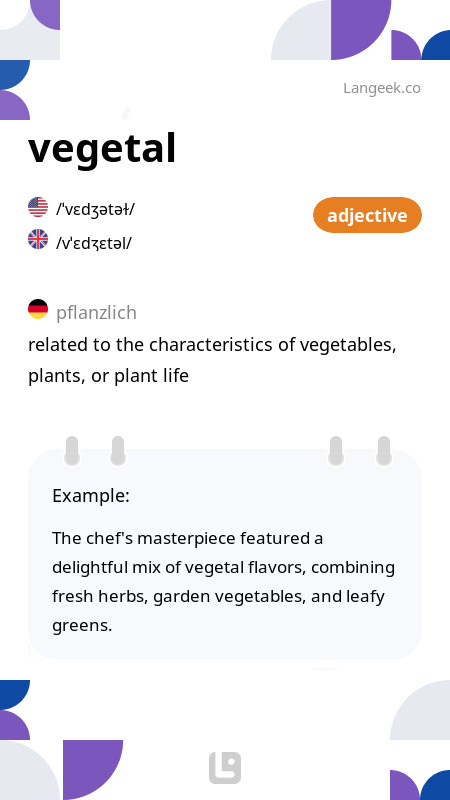
Task: Click the leftmost notepad ring binder
Action: (72, 451)
